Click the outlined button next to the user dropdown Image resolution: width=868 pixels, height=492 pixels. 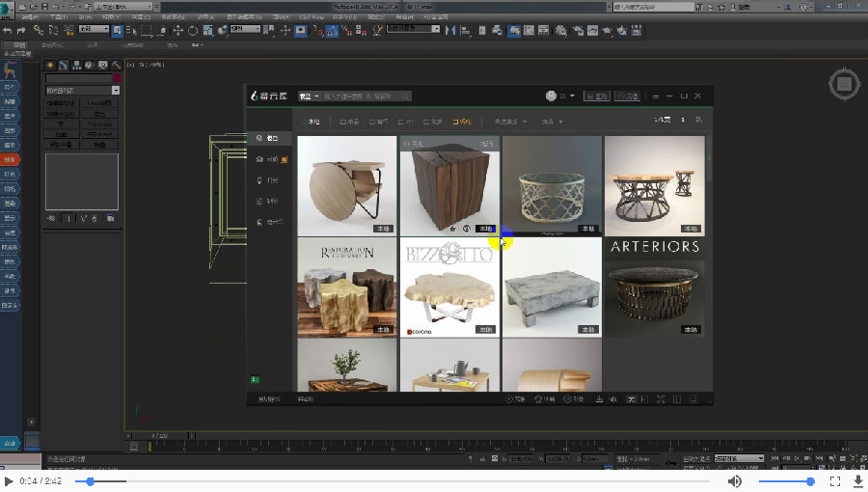click(597, 96)
